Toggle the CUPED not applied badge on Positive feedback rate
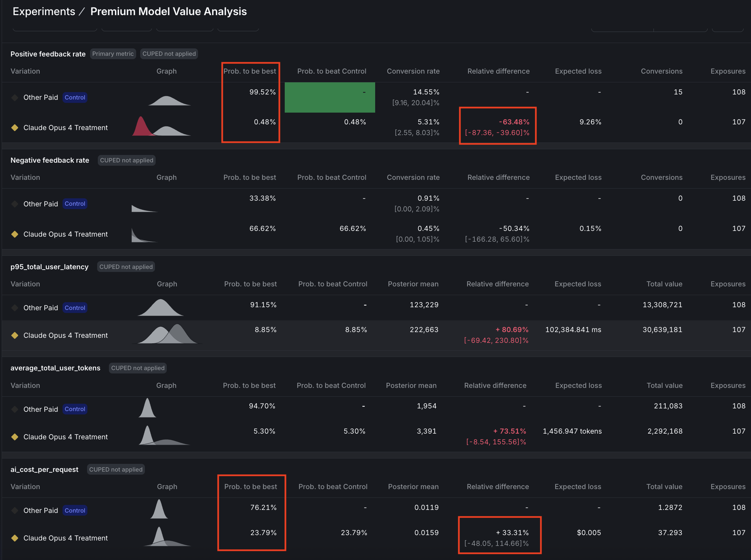The width and height of the screenshot is (751, 560). [168, 53]
